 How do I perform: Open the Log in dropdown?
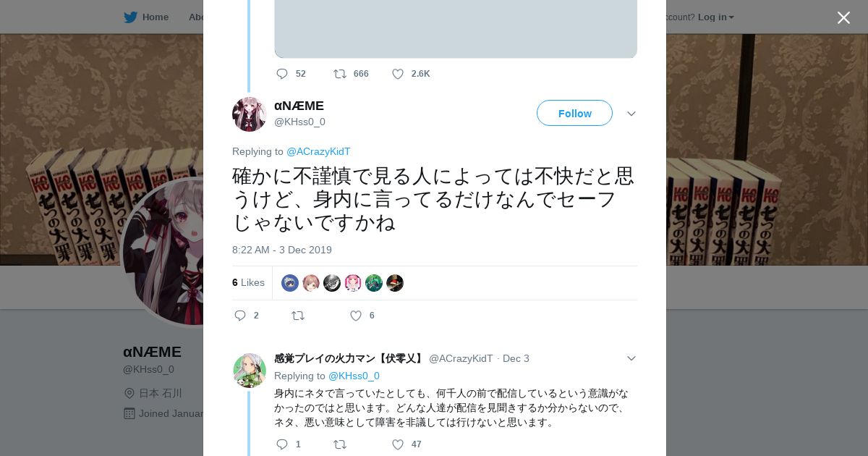(x=715, y=17)
